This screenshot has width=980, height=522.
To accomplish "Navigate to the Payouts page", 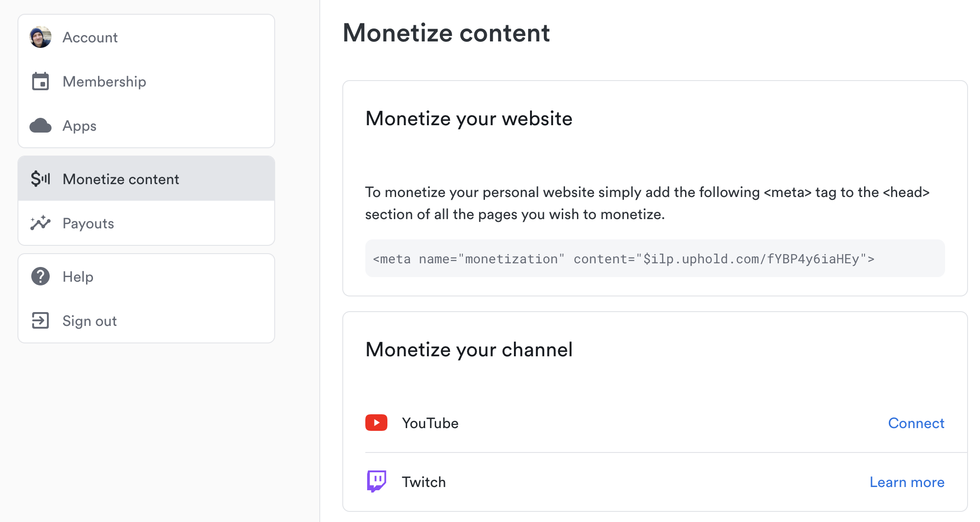I will (88, 223).
